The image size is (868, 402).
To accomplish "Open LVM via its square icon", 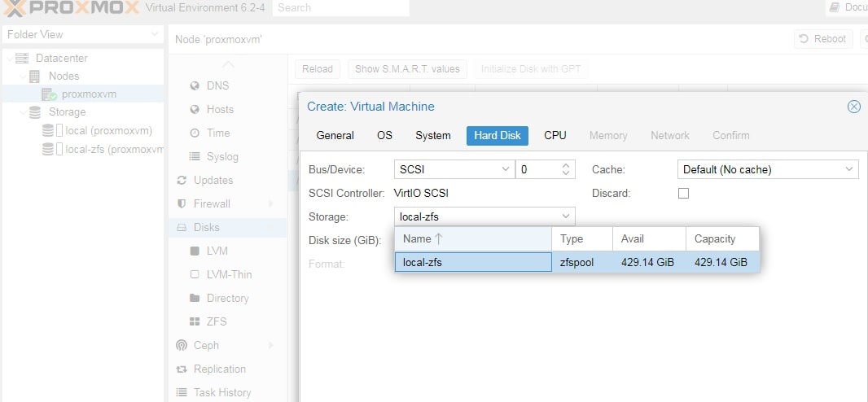I will pos(195,251).
